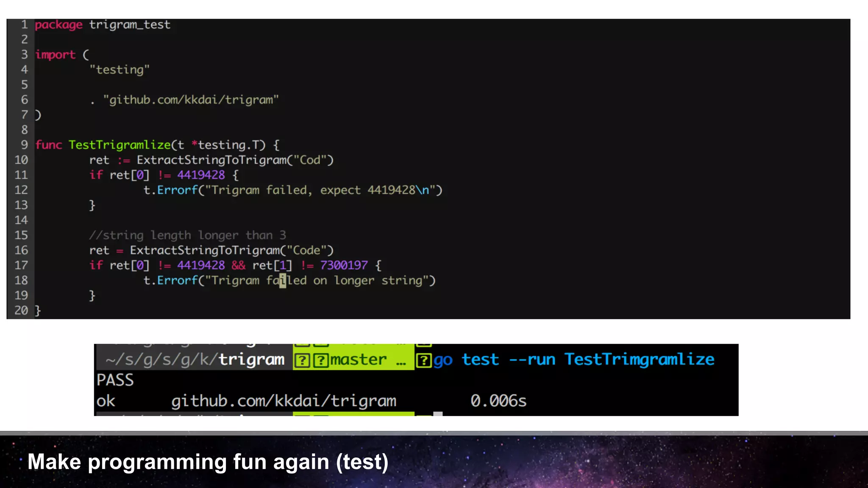This screenshot has height=488, width=868.
Task: Click the '&&' operator on line 17
Action: click(239, 265)
